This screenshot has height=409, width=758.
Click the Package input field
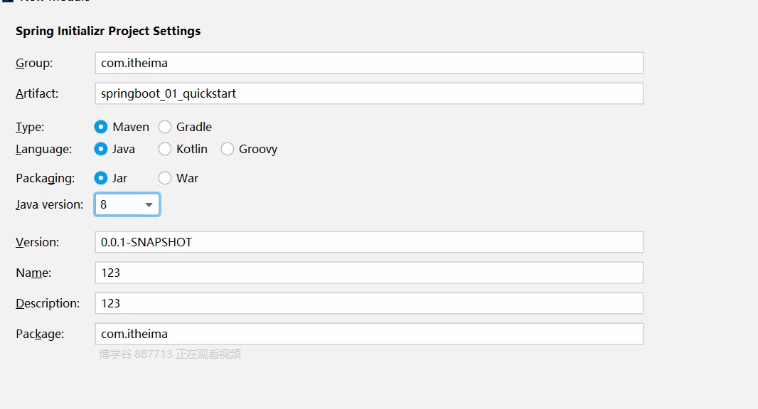click(368, 334)
